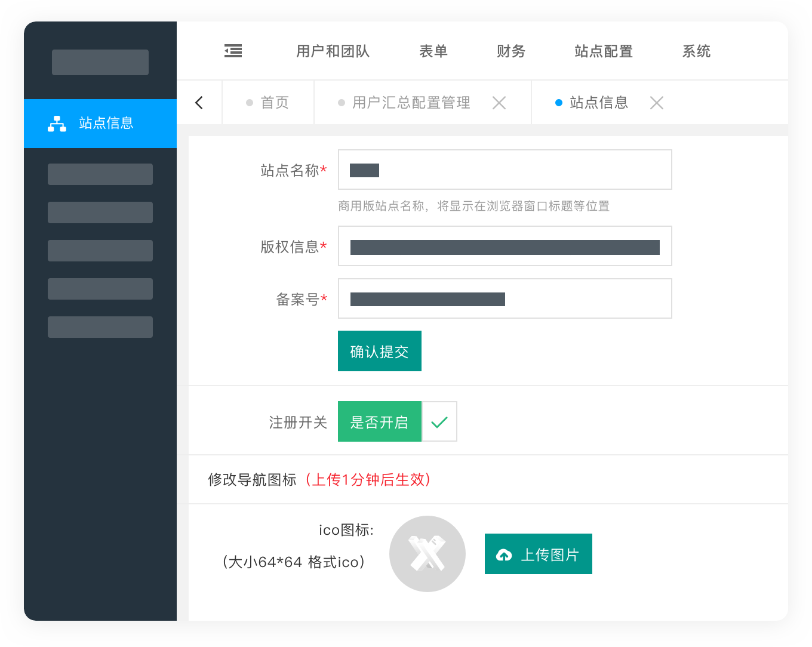Screen dimensions: 812x647
Task: Open the 系统 menu
Action: click(697, 51)
